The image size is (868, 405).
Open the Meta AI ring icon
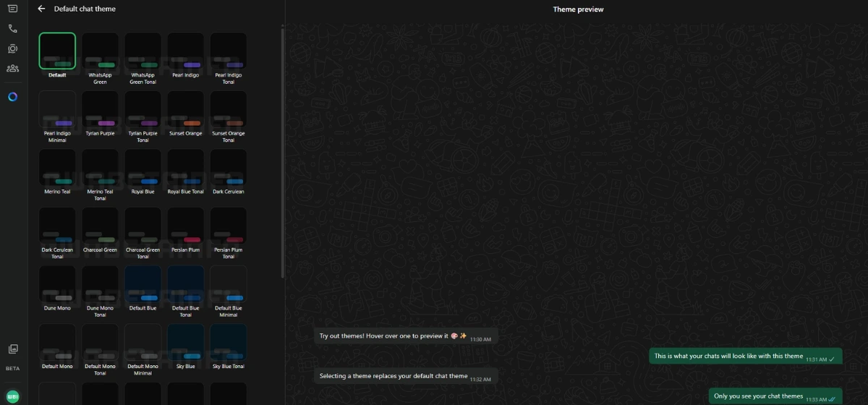[12, 97]
